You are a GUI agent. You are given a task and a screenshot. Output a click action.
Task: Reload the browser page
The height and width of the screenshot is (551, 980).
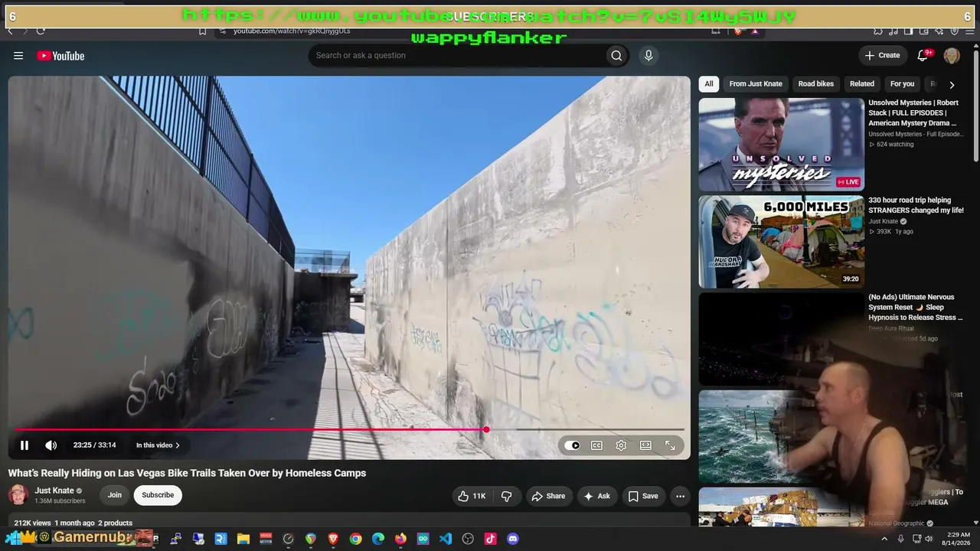tap(41, 31)
